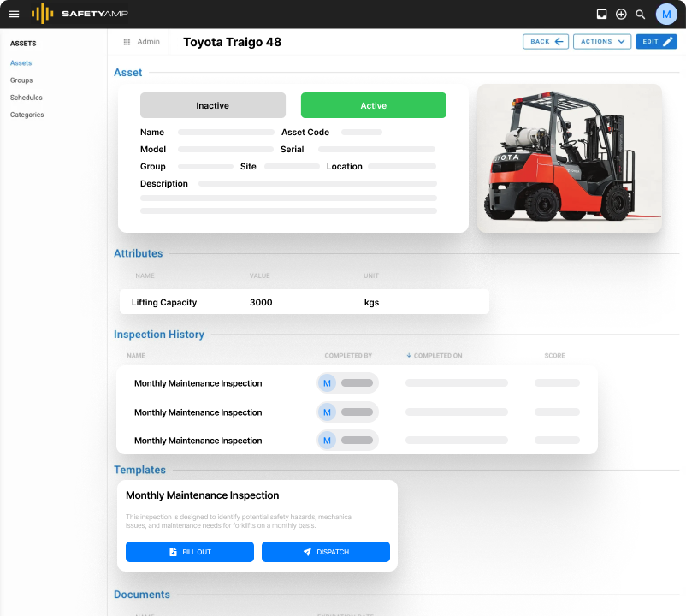Viewport: 686px width, 616px height.
Task: Open the first Monthly Maintenance Inspection record
Action: click(198, 383)
